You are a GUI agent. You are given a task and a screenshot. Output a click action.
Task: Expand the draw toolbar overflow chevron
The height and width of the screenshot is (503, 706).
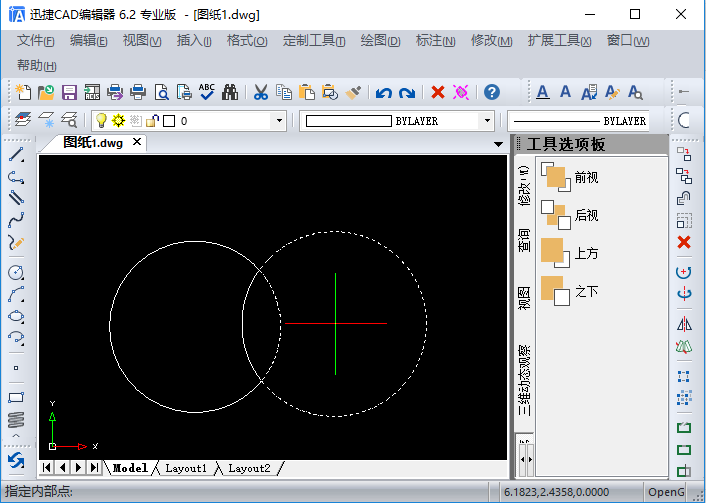16,435
